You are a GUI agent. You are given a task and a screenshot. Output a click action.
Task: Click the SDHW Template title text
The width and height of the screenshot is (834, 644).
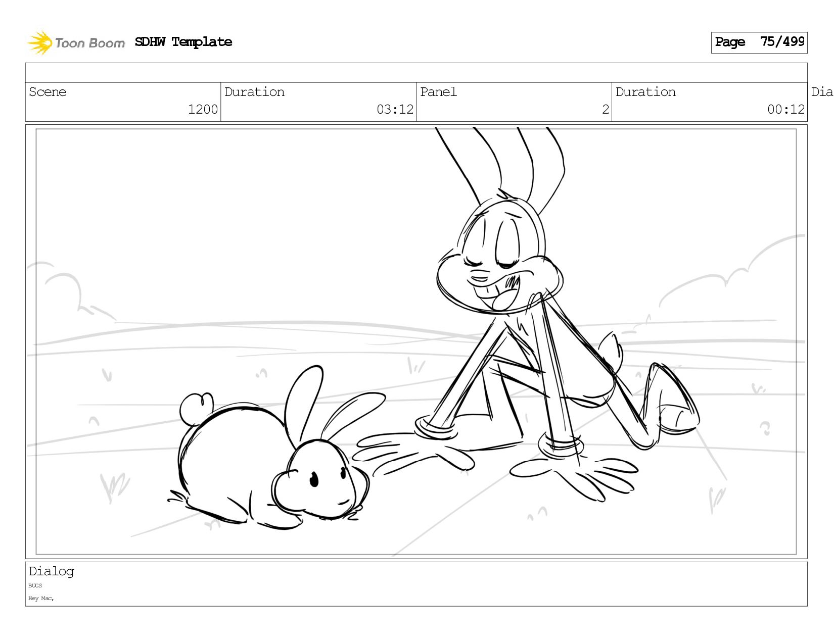coord(183,42)
